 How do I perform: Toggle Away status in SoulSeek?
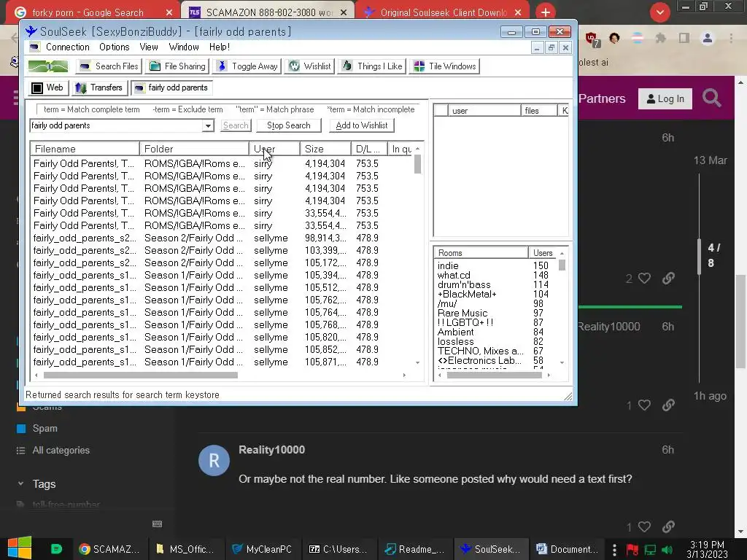(247, 66)
